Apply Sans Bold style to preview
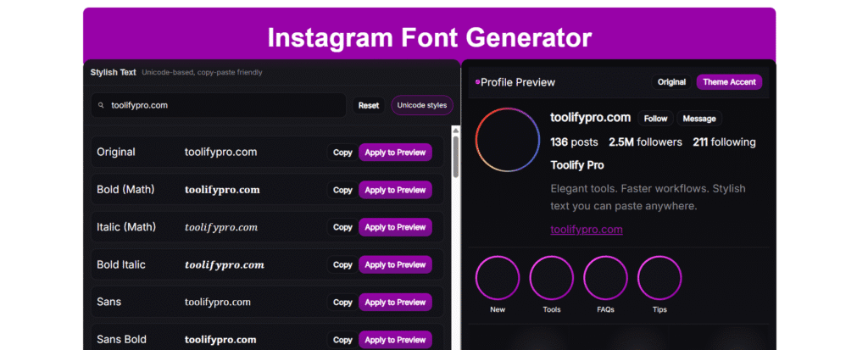868x350 pixels. click(395, 340)
